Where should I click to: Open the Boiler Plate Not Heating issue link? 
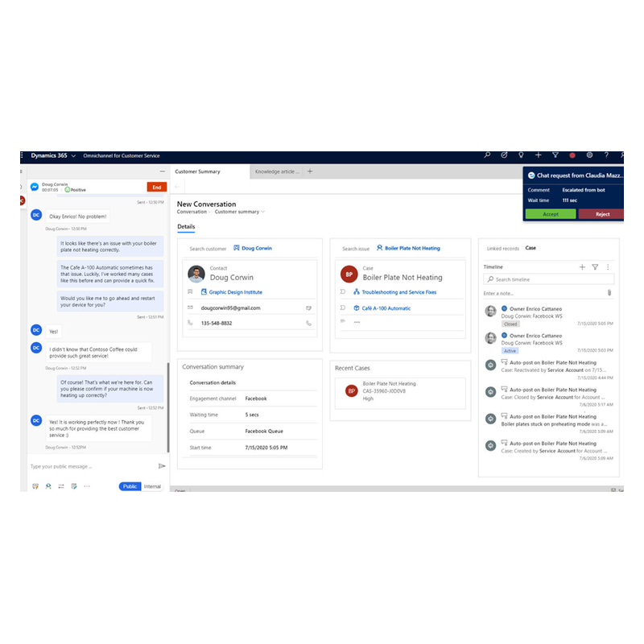click(x=412, y=248)
